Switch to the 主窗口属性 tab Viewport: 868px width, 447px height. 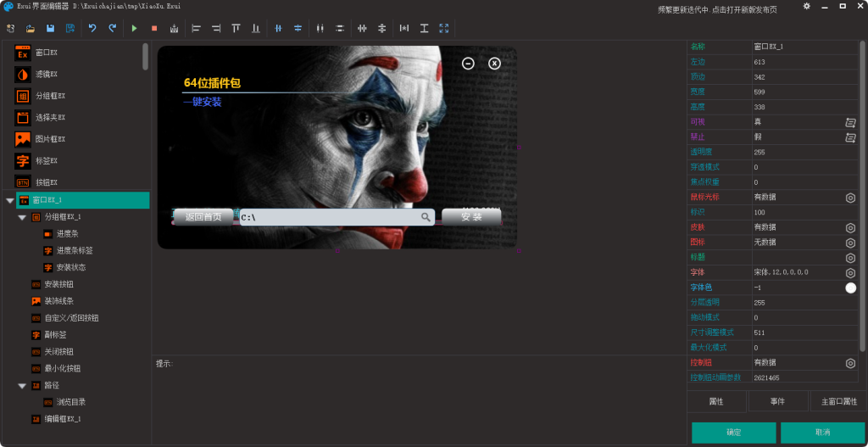coord(838,401)
